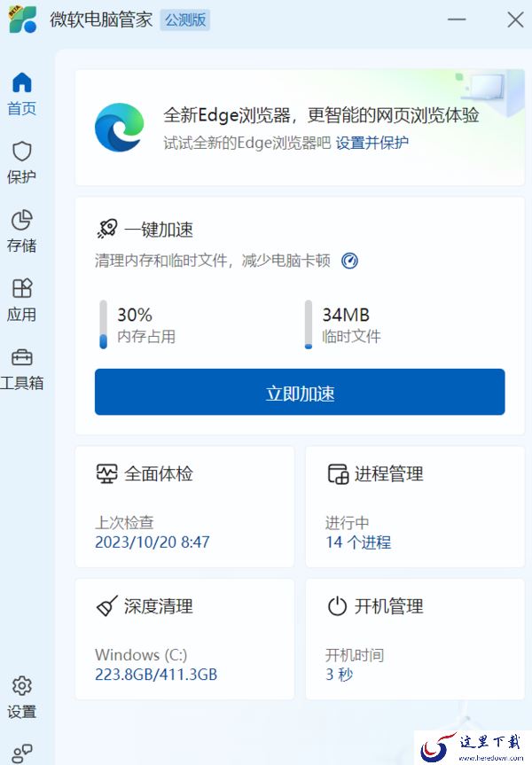Open the 进程管理 title
Viewport: 532px width, 765px height.
tap(389, 473)
